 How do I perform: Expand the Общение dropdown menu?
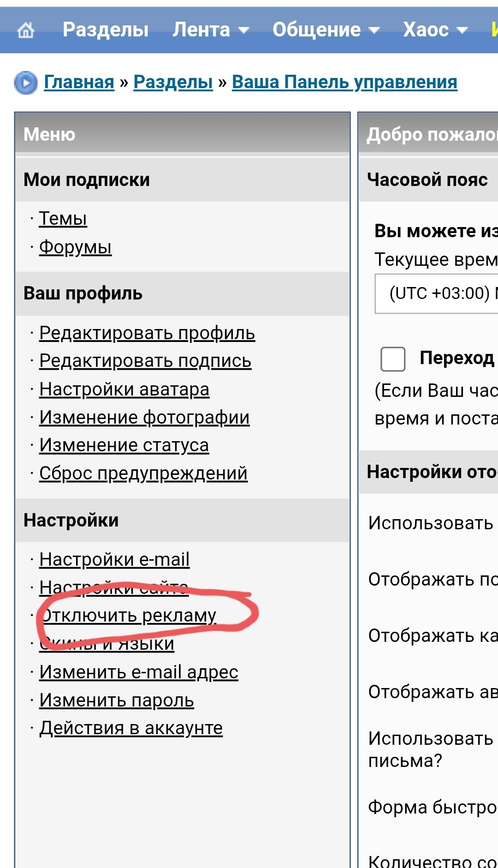coord(326,30)
